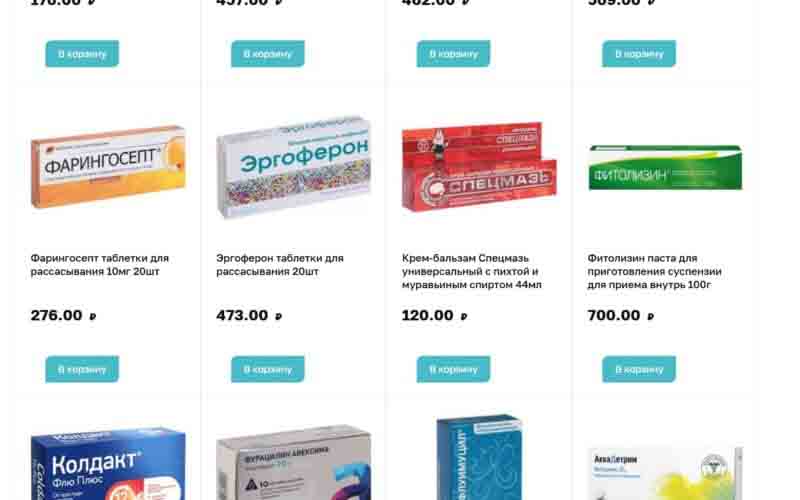This screenshot has width=800, height=500.
Task: Click В корзину above Фитолизин image
Action: tap(639, 54)
